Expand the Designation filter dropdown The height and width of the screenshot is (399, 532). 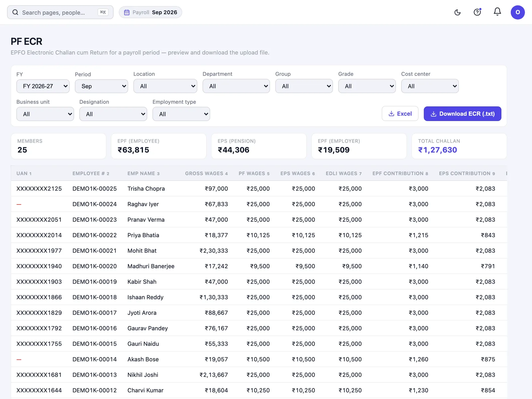113,114
